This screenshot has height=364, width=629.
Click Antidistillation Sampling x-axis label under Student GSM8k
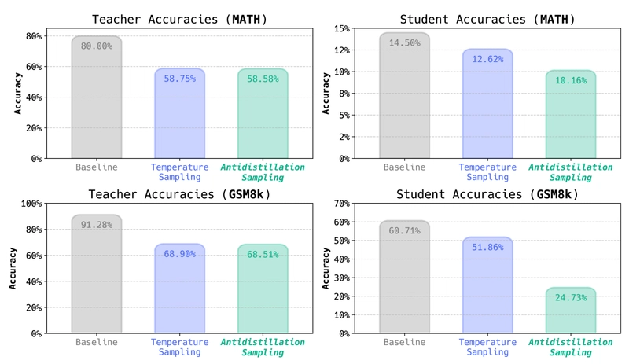coord(571,347)
